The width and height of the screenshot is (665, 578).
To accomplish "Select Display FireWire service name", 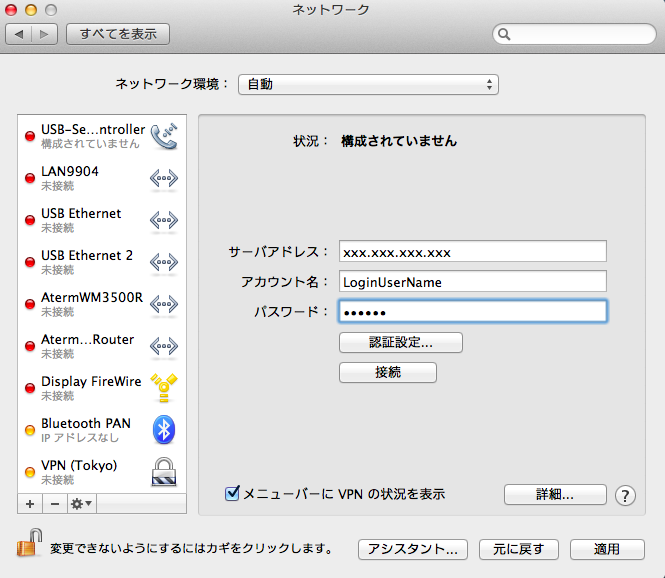I will (91, 381).
